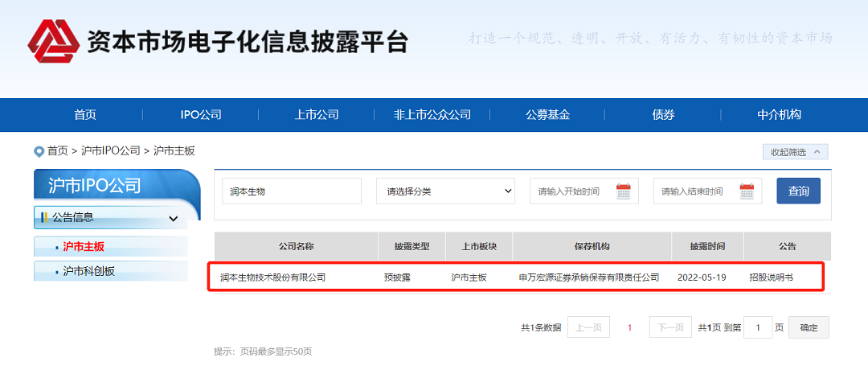The height and width of the screenshot is (374, 868).
Task: Open the start date calendar icon
Action: [x=623, y=191]
